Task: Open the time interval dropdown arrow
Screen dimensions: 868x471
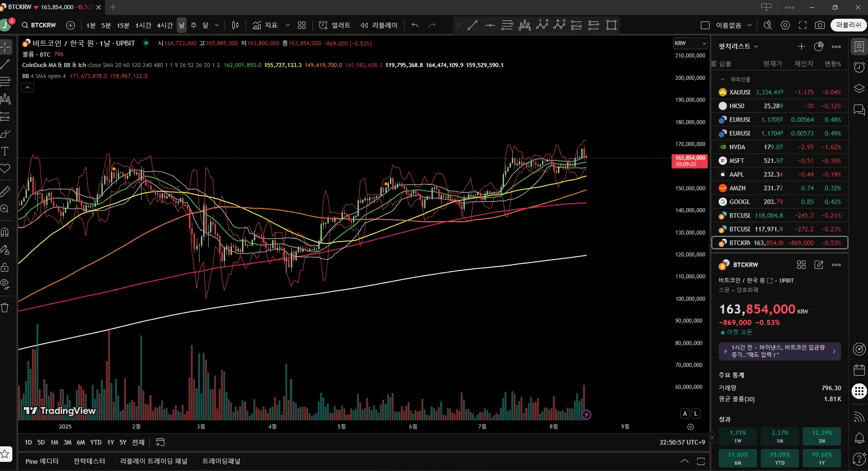Action: tap(217, 25)
